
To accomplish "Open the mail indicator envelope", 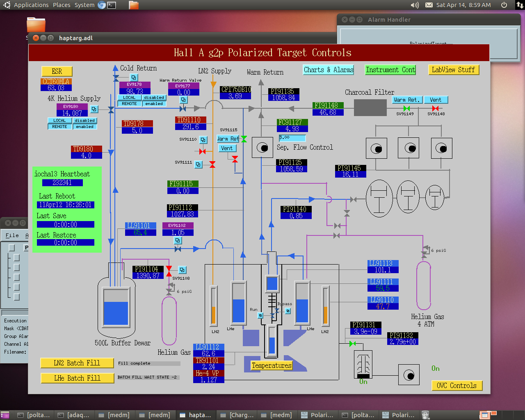I will pyautogui.click(x=429, y=5).
